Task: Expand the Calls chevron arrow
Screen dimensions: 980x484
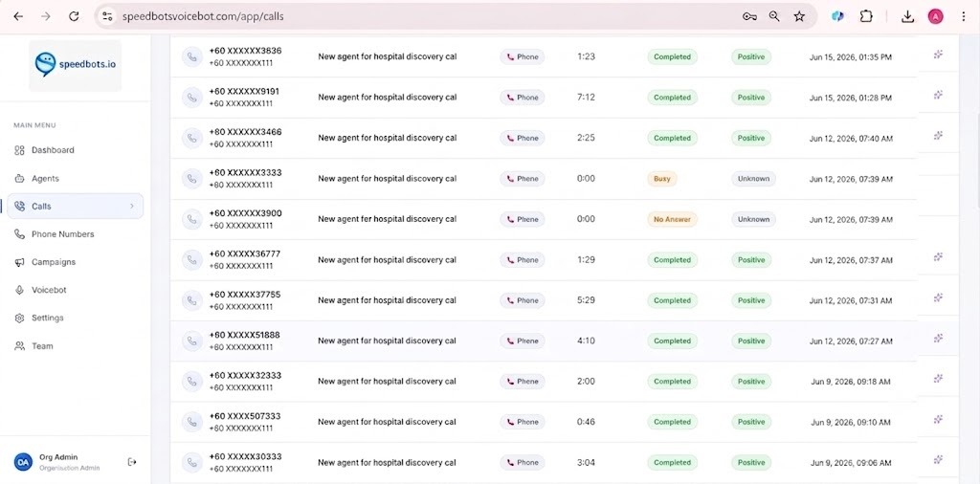Action: (132, 206)
